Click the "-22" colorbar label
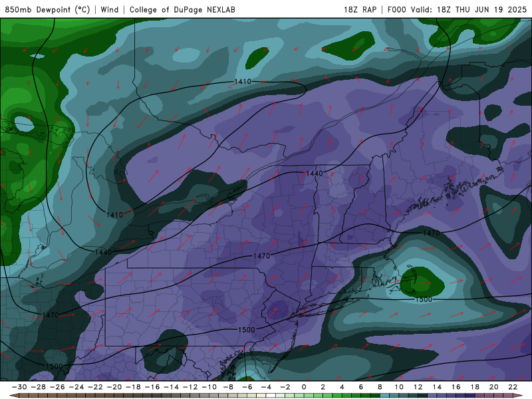532x399 pixels. [95, 387]
